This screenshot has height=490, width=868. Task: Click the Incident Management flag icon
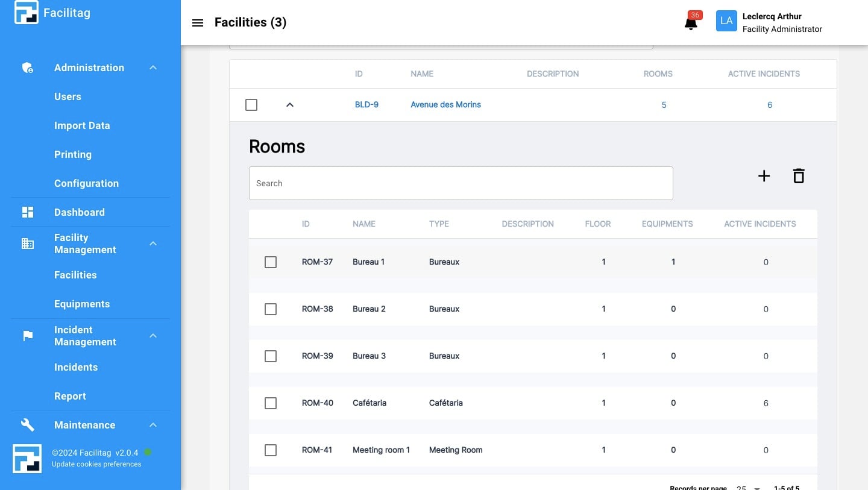(27, 336)
